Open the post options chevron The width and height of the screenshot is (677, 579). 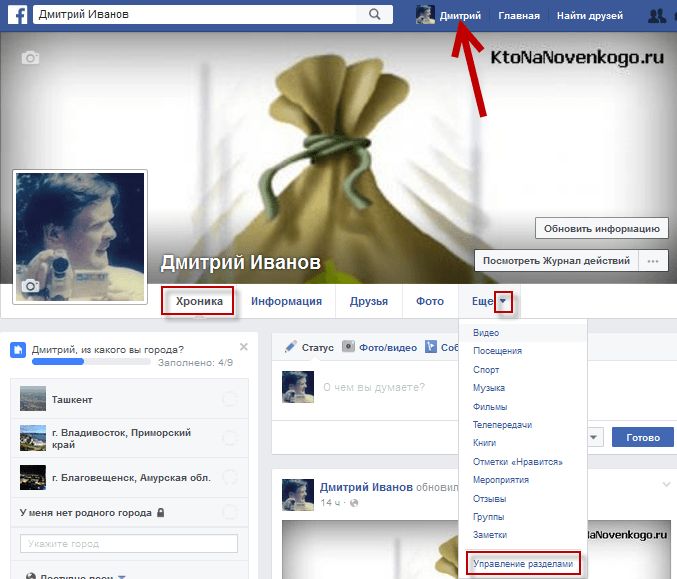pyautogui.click(x=666, y=484)
